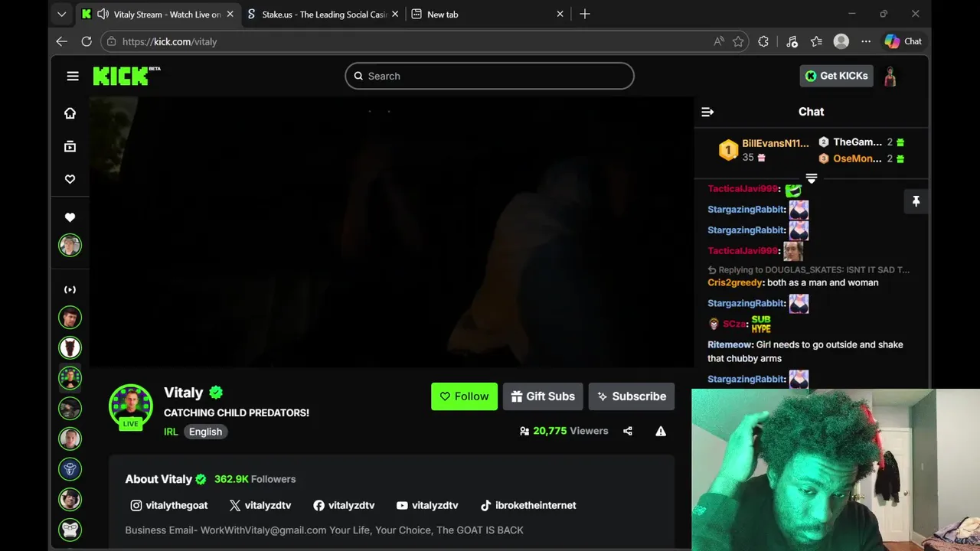This screenshot has height=551, width=980.
Task: Click the pinned message pin icon
Action: (916, 201)
